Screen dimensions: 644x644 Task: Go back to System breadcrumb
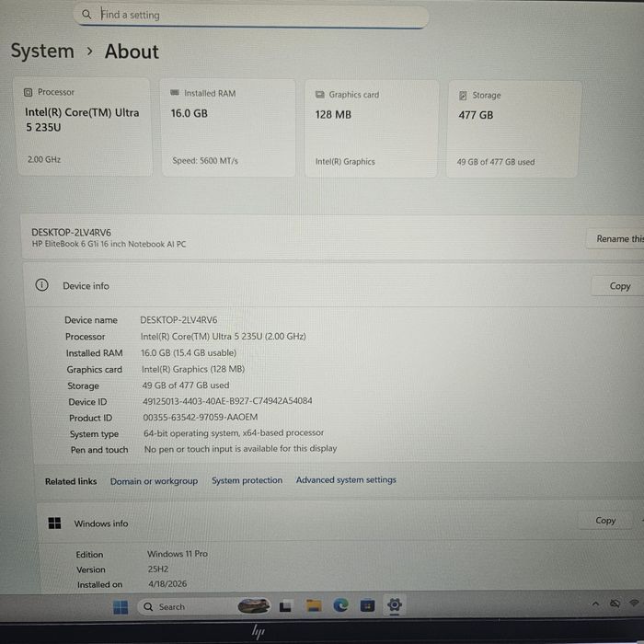pyautogui.click(x=42, y=52)
